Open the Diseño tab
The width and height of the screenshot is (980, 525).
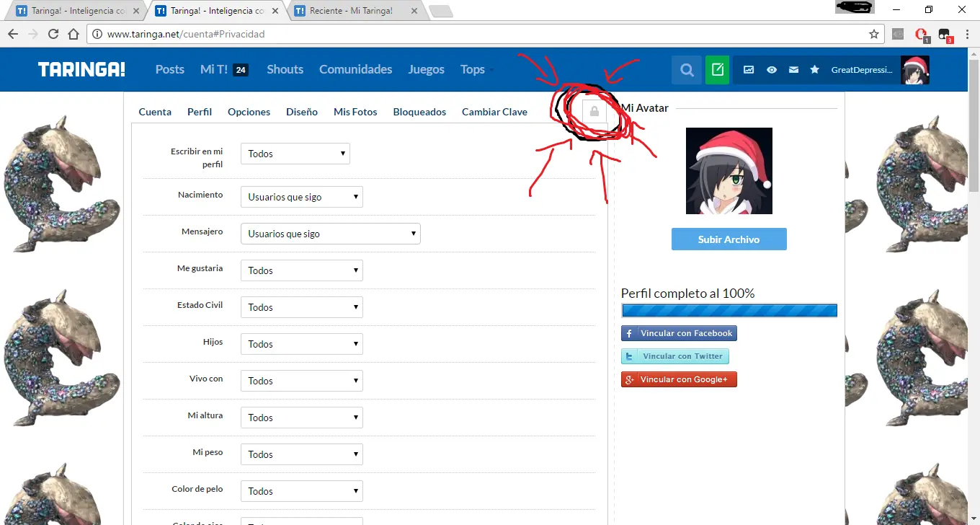[302, 112]
